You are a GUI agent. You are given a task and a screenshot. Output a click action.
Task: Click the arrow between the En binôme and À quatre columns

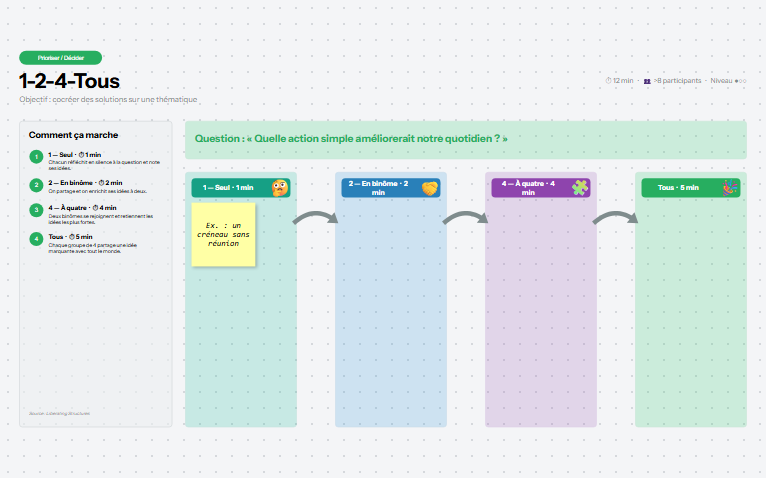pos(466,218)
